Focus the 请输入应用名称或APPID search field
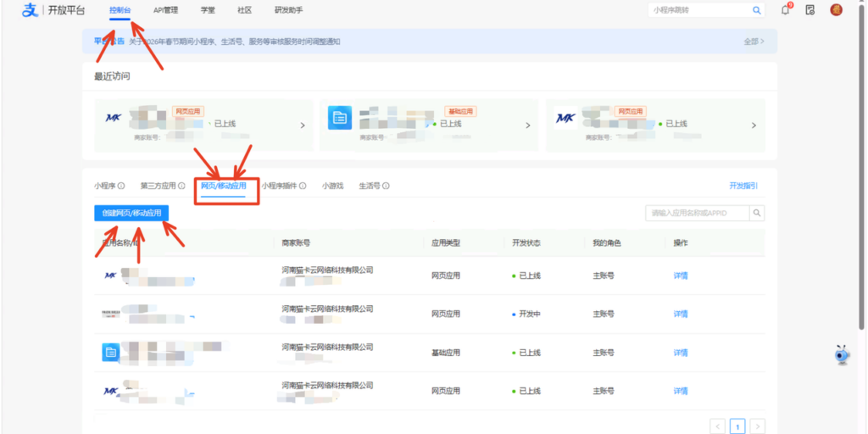This screenshot has width=868, height=434. tap(698, 213)
